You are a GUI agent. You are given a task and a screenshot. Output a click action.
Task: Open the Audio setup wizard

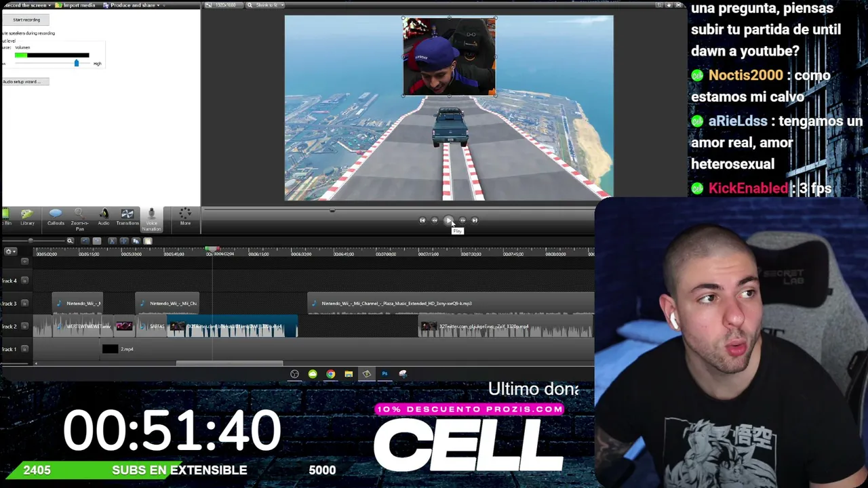(25, 82)
